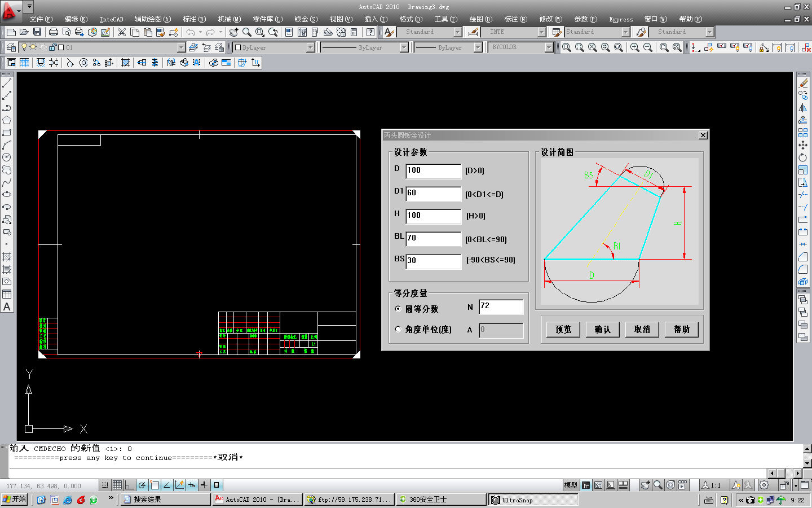
Task: Open the Layer Properties Manager icon
Action: click(x=11, y=47)
